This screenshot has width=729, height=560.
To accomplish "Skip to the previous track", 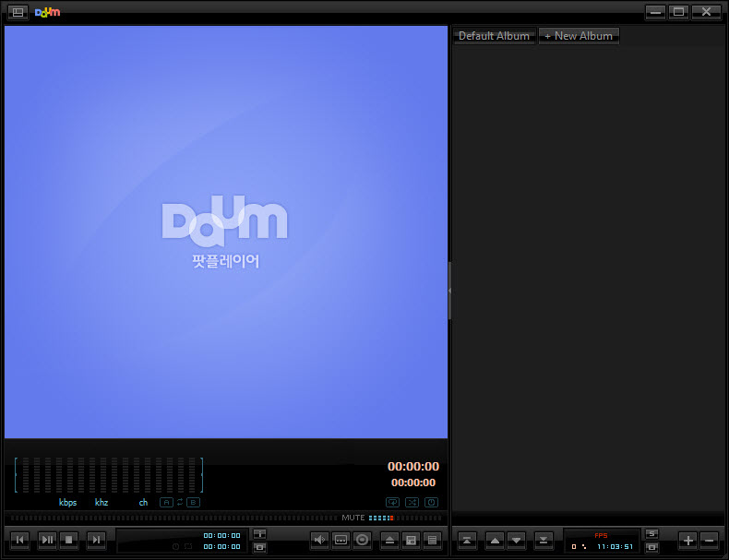I will point(20,540).
